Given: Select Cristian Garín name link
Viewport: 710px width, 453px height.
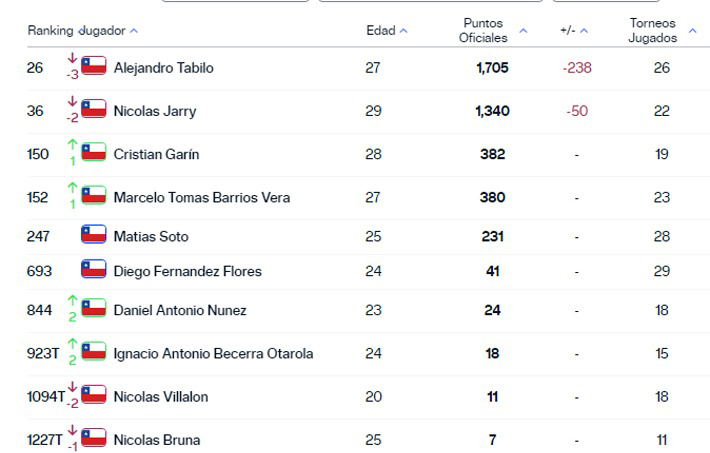Looking at the screenshot, I should pyautogui.click(x=156, y=154).
